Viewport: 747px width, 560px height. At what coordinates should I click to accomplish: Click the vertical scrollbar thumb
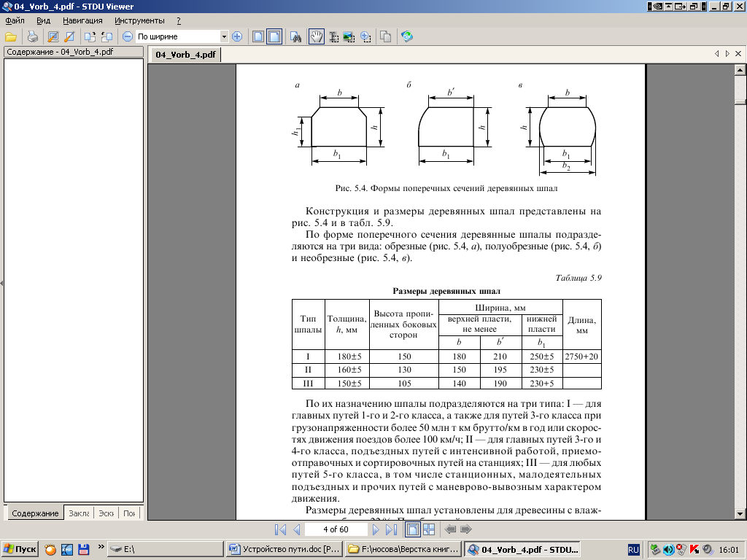[x=740, y=101]
